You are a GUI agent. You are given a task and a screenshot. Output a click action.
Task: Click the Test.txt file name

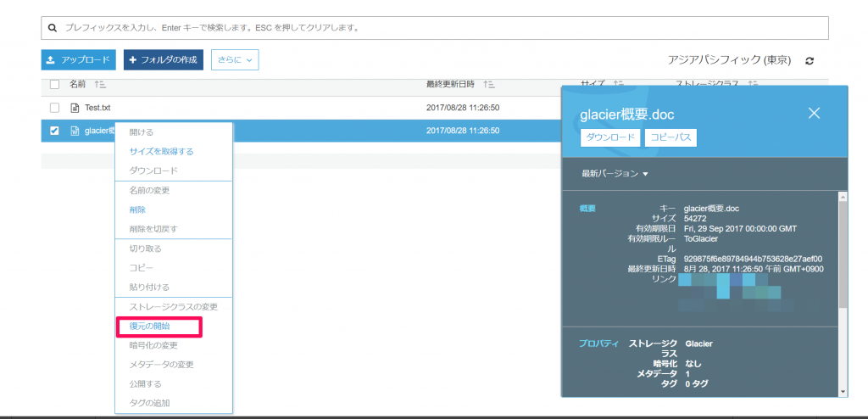coord(97,108)
